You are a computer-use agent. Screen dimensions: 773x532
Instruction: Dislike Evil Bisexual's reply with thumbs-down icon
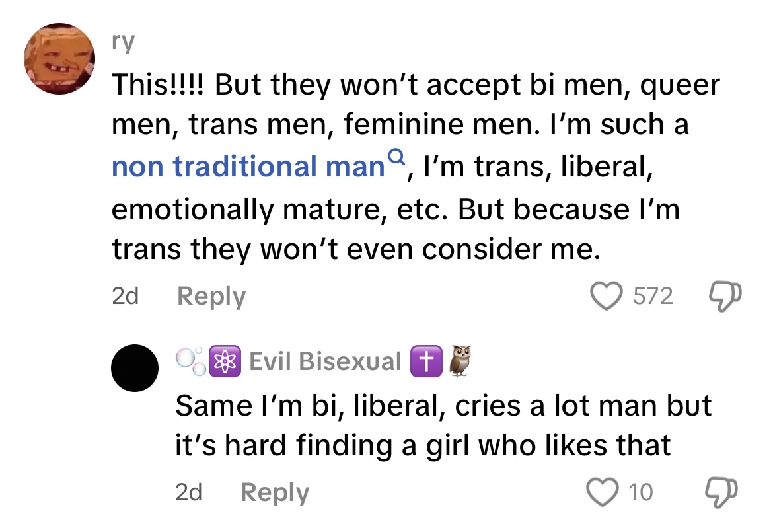point(721,492)
